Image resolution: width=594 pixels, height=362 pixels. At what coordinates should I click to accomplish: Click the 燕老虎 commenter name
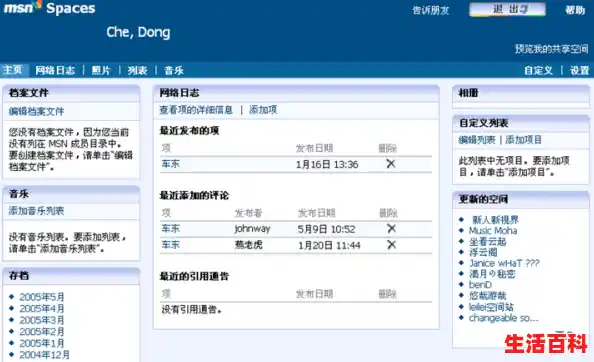[249, 245]
